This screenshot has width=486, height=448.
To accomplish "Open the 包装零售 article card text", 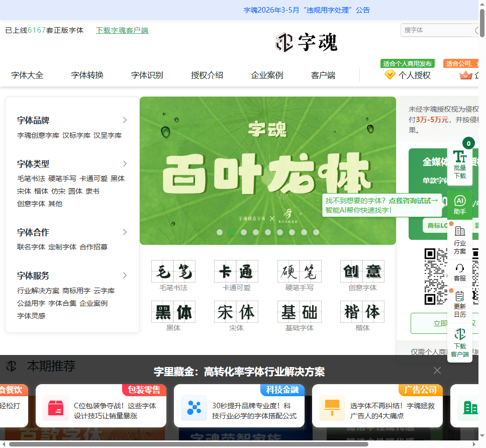I will point(115,411).
